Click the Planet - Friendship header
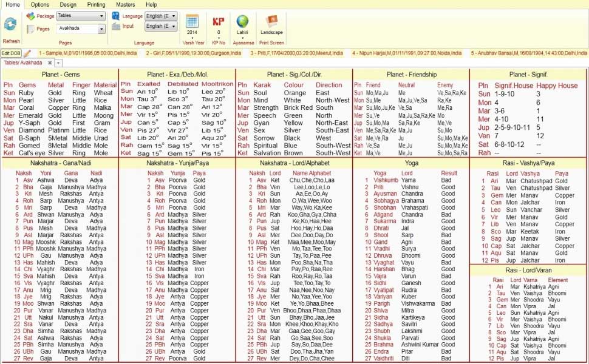This screenshot has height=364, width=589. 411,74
